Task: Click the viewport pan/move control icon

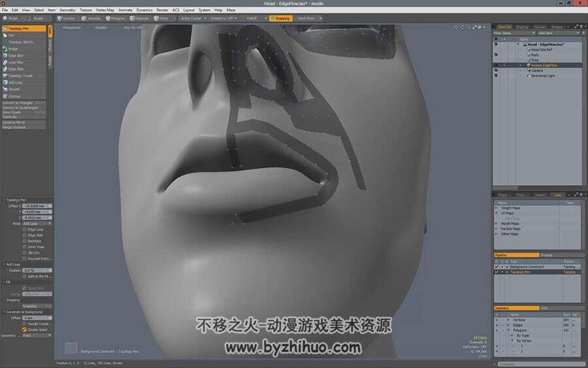Action: coord(457,27)
